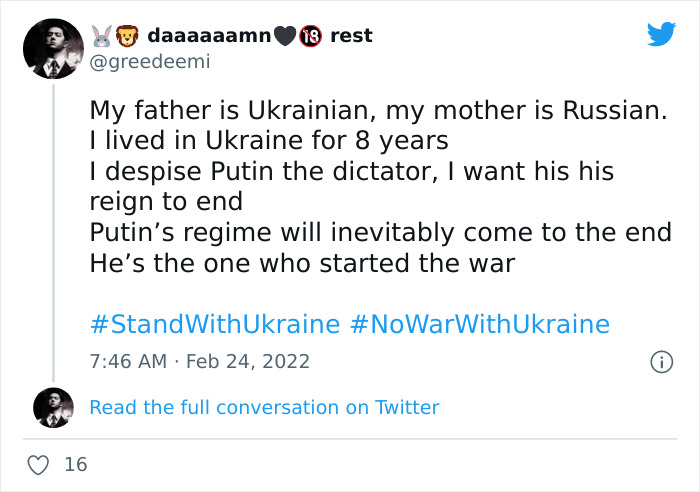Open the author's large profile avatar
This screenshot has width=700, height=492.
coord(52,48)
